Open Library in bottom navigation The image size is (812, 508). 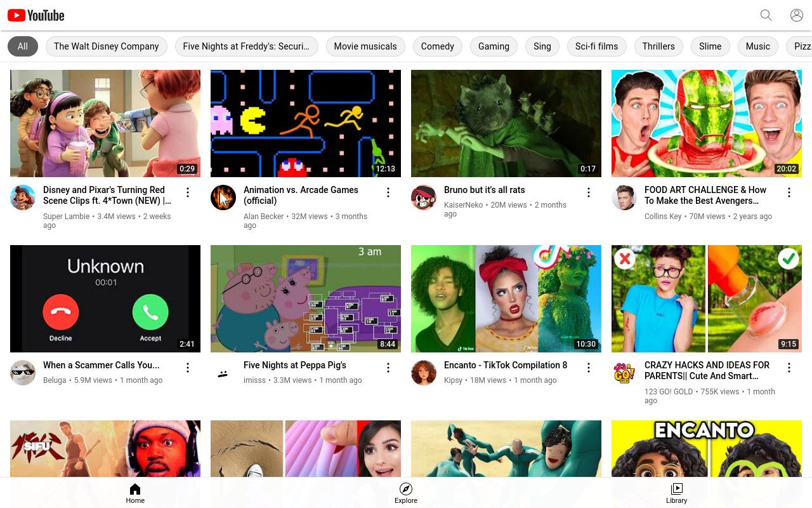pyautogui.click(x=677, y=493)
